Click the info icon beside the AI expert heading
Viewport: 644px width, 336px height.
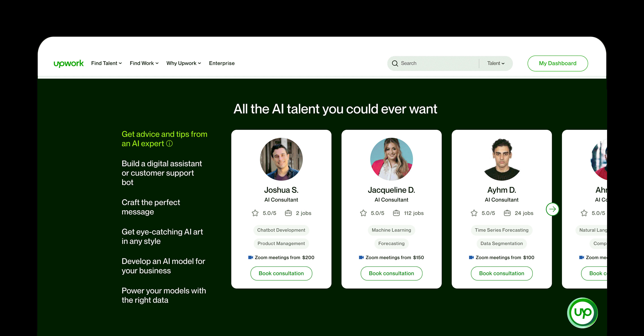[x=170, y=144]
